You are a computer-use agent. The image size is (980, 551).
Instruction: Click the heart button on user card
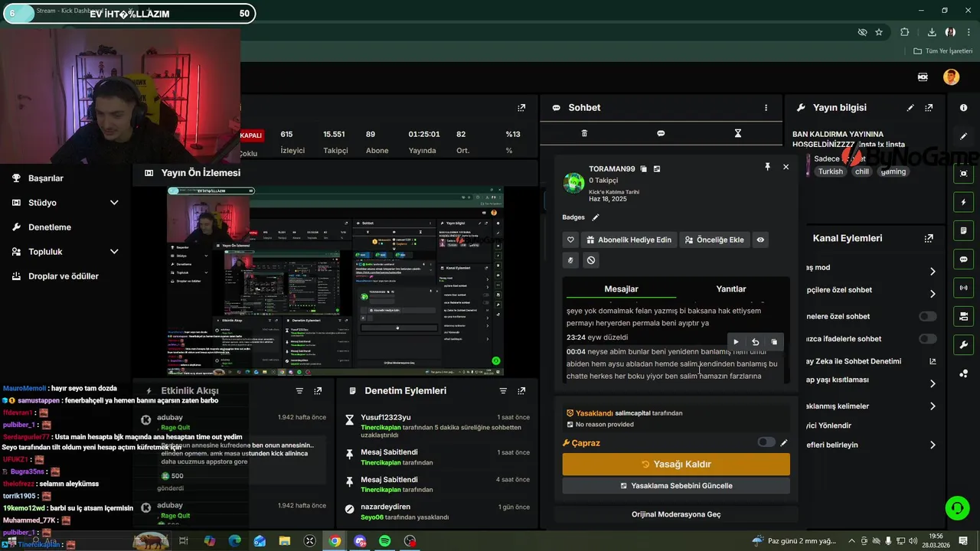[570, 240]
